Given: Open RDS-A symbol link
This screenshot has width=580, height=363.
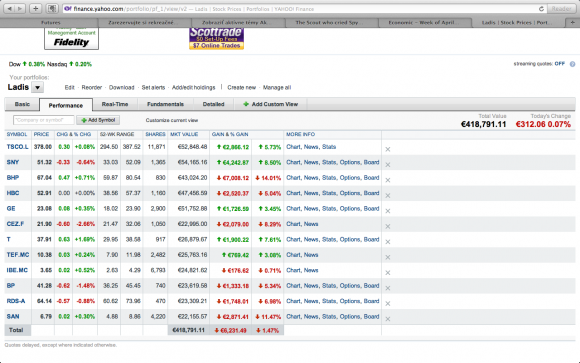Looking at the screenshot, I should [x=16, y=301].
